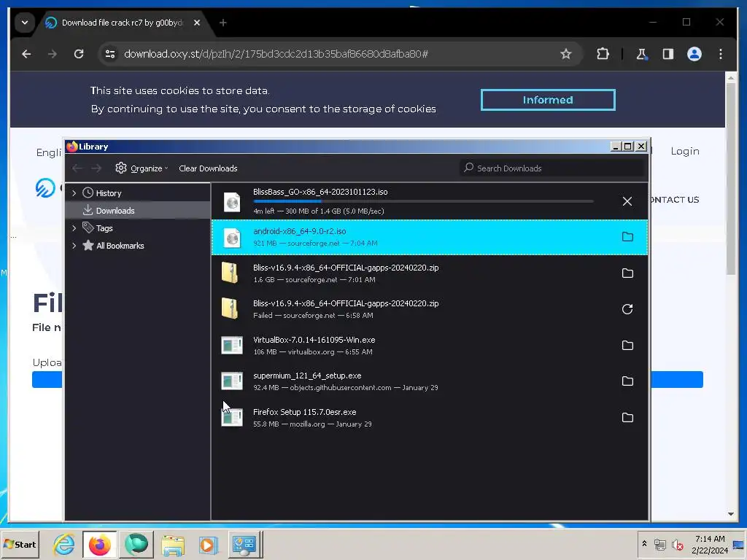Click BlissBass download progress bar

(x=423, y=201)
